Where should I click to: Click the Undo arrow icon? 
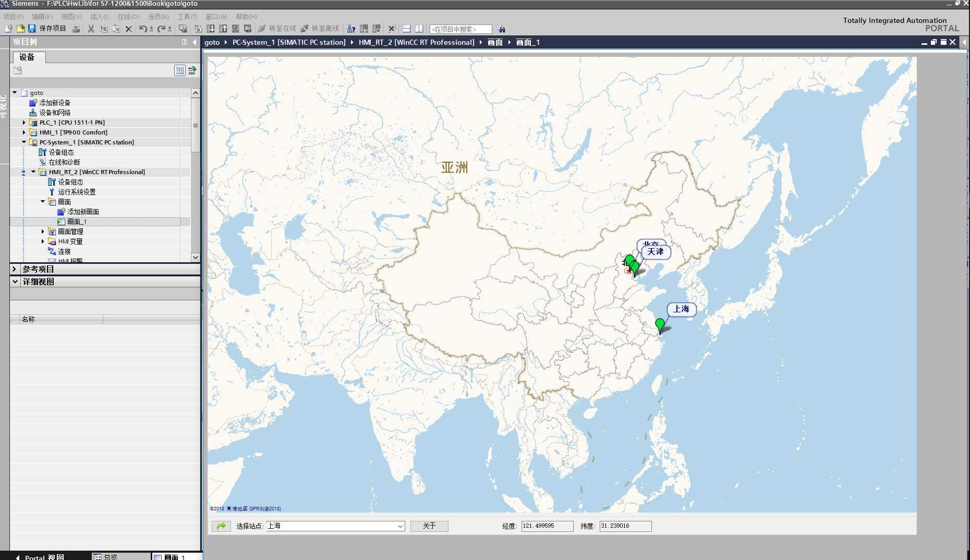pos(142,29)
